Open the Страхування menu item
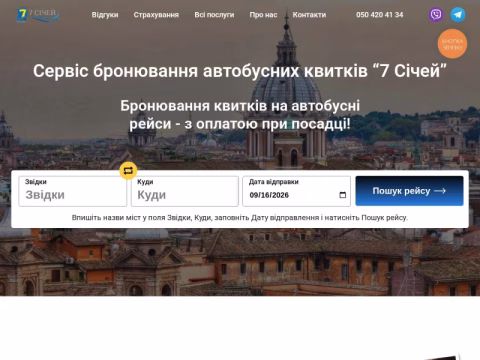480x360 pixels. click(156, 15)
